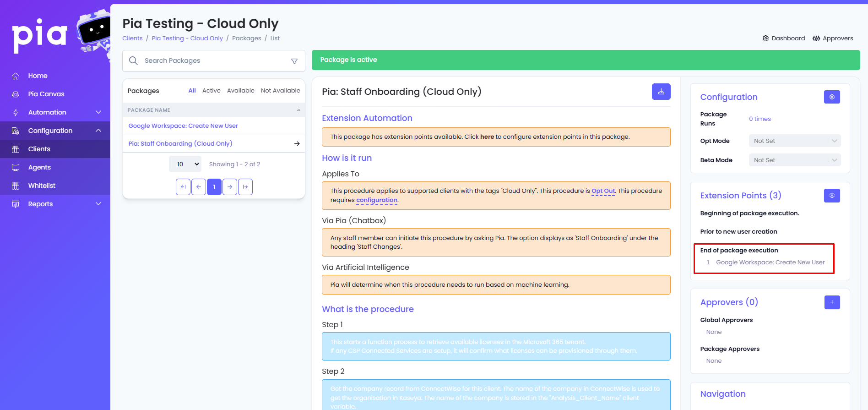Click page 1 pagination button
868x410 pixels.
214,187
